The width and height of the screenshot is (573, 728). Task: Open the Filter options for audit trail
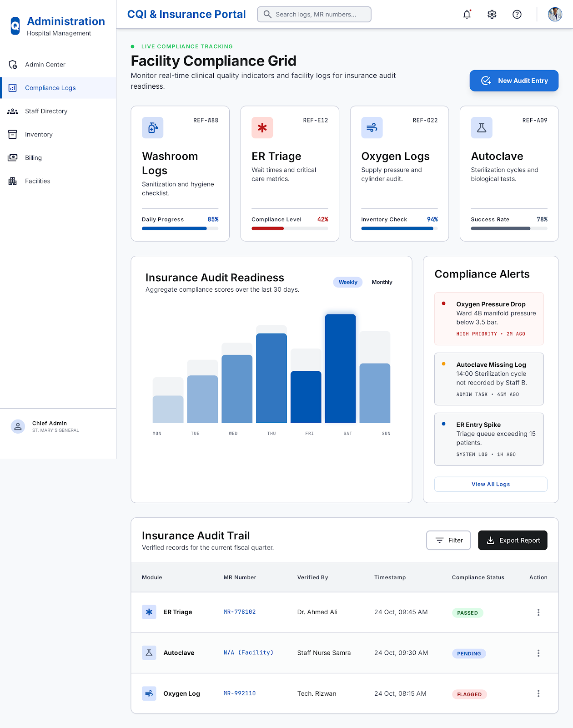tap(448, 540)
